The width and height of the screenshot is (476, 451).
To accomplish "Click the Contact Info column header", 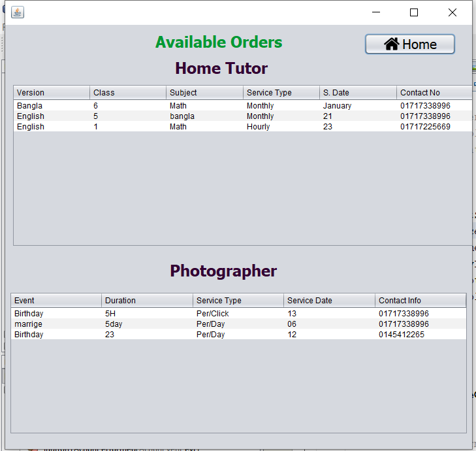I will [420, 301].
